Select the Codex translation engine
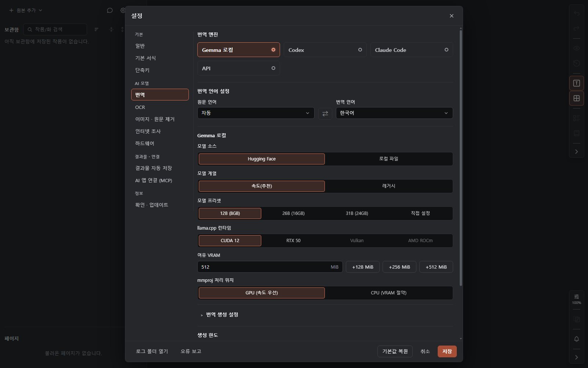This screenshot has height=368, width=588. click(325, 50)
